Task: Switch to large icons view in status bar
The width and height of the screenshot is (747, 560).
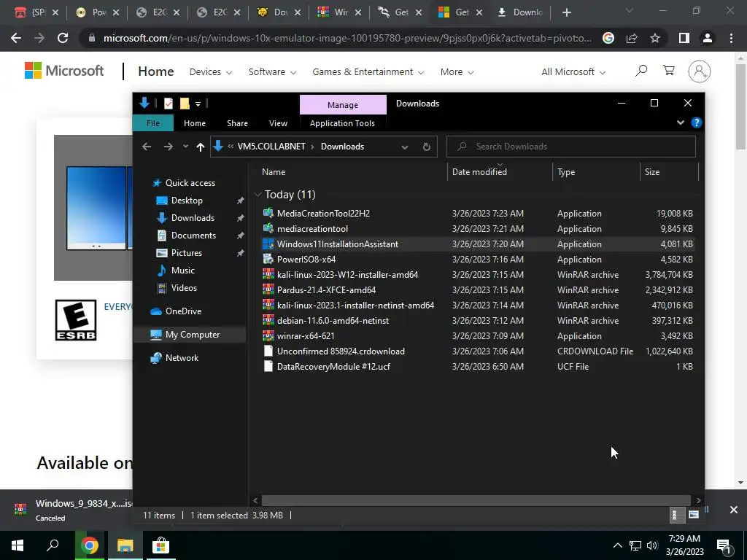Action: click(x=693, y=515)
